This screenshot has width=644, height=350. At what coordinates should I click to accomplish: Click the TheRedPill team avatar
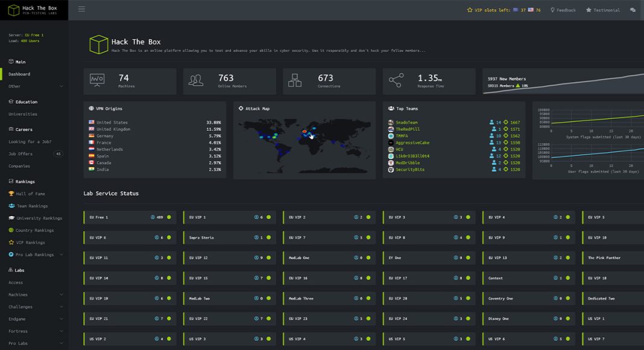pyautogui.click(x=391, y=129)
